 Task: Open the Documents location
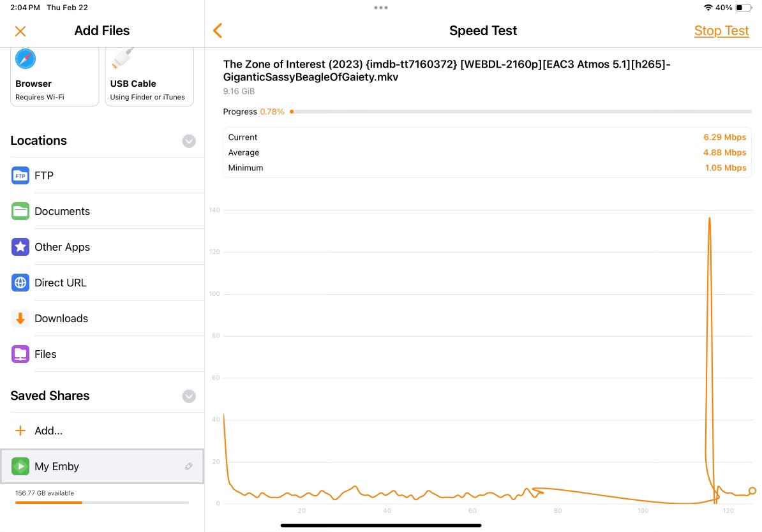[102, 211]
